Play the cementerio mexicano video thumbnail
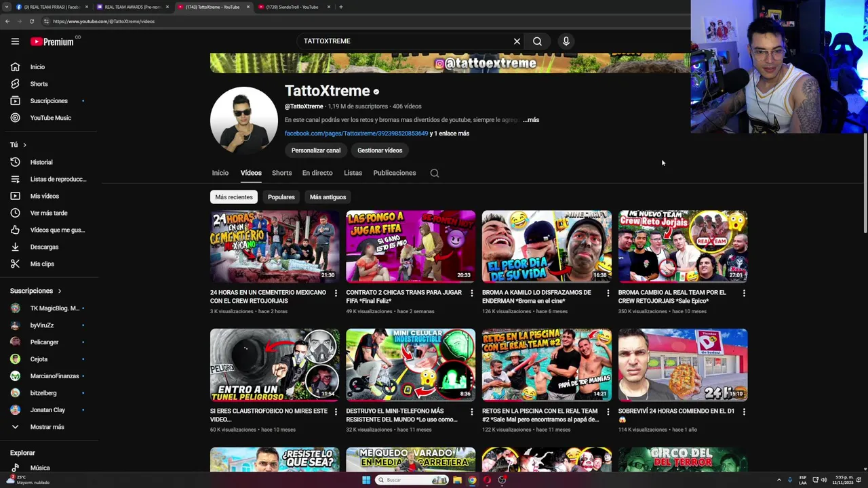The width and height of the screenshot is (868, 488). coord(275,246)
